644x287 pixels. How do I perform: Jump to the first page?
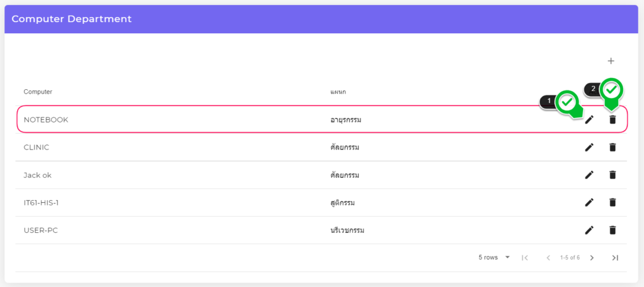525,257
